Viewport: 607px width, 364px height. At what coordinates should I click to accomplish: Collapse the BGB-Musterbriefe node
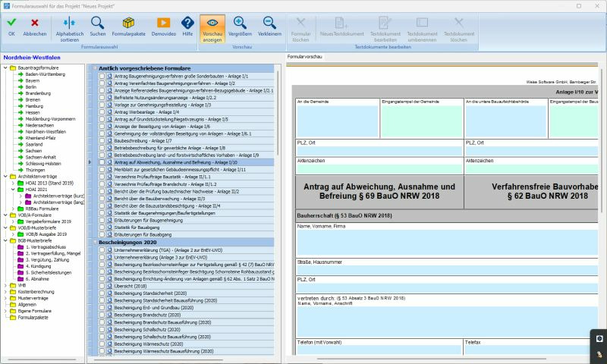pos(5,240)
